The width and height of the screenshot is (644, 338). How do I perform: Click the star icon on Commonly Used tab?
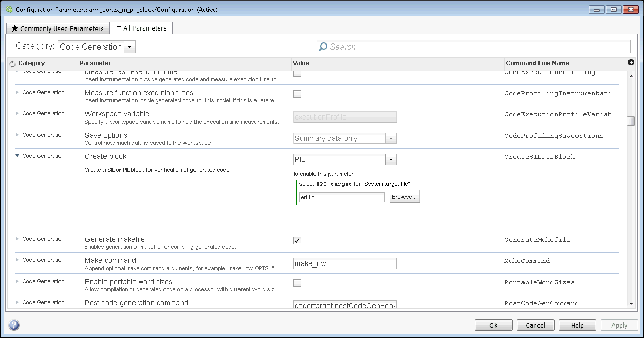click(14, 29)
